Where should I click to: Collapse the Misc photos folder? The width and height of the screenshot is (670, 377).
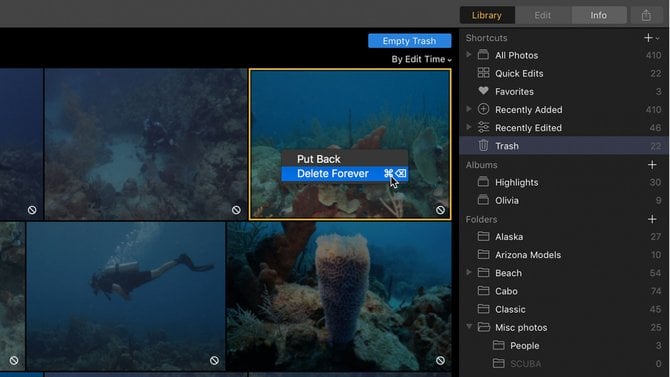469,327
